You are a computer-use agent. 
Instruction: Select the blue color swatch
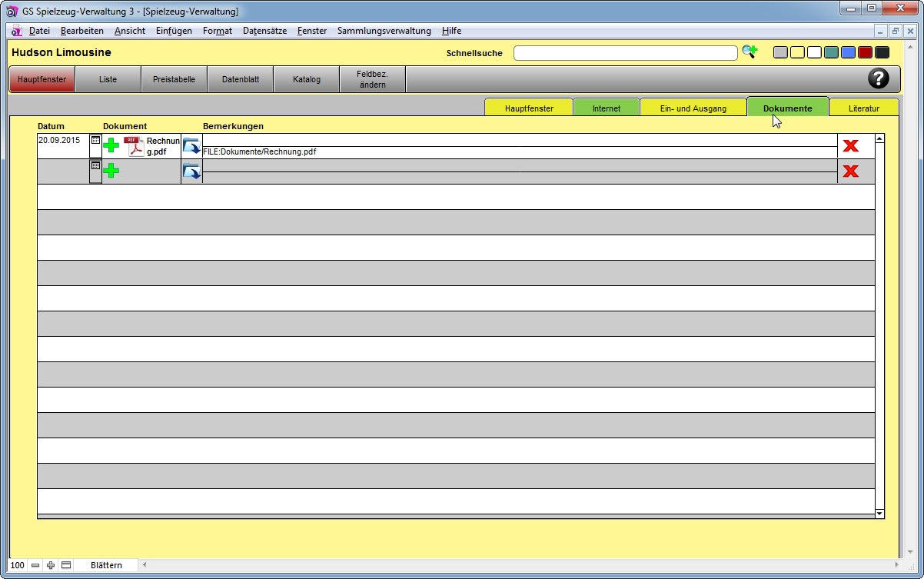tap(848, 52)
